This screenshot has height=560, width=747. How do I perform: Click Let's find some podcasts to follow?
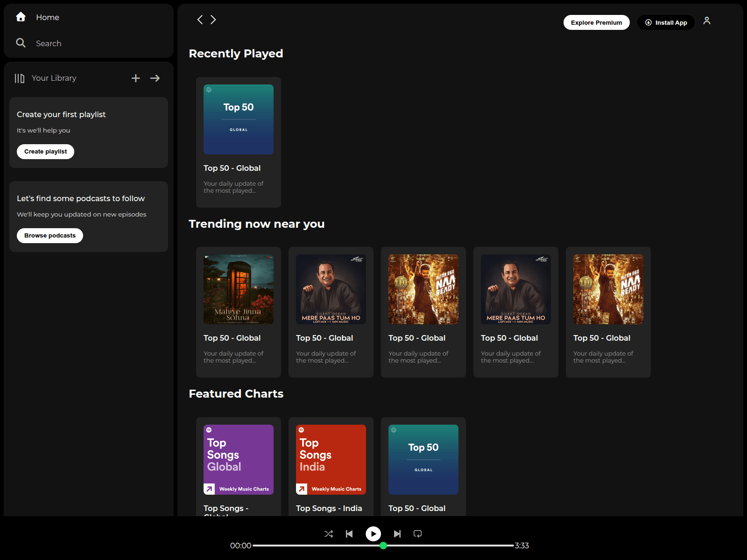click(81, 198)
